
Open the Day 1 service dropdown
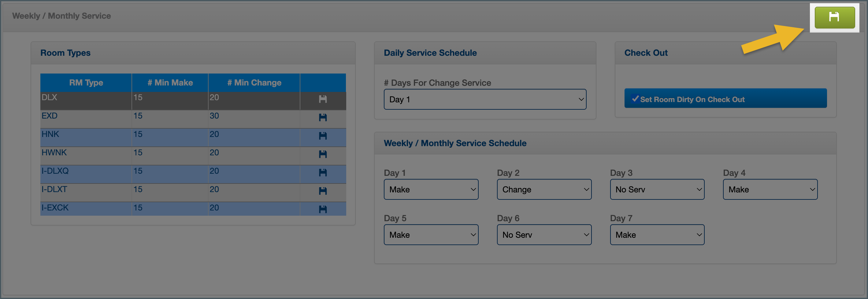click(431, 190)
